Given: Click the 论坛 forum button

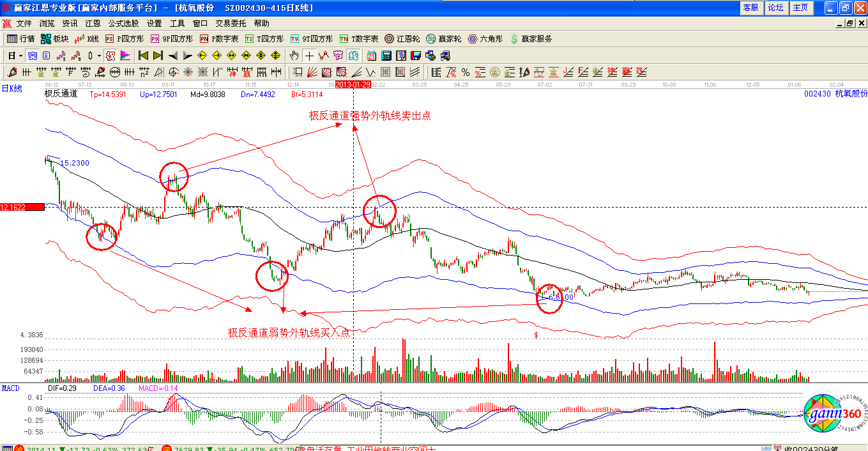Looking at the screenshot, I should 775,8.
